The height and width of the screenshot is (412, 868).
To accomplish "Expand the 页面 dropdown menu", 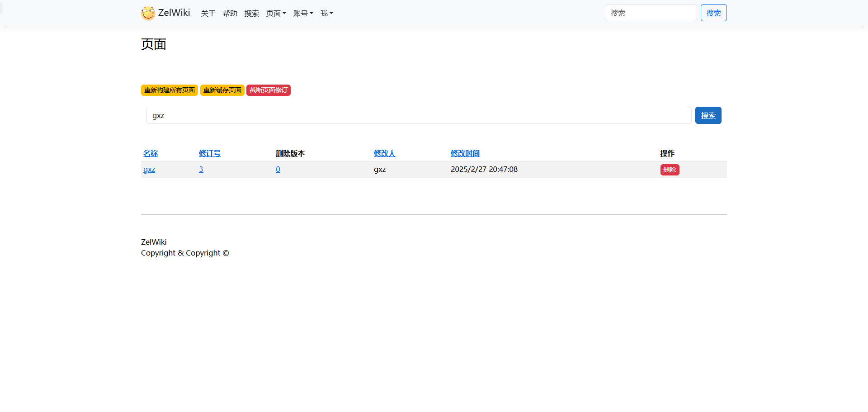I will pos(276,14).
